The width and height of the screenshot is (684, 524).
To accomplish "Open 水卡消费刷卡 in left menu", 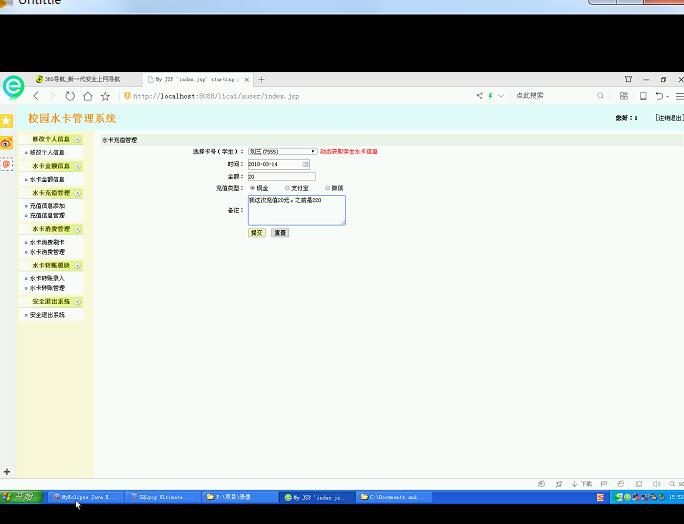I will tap(47, 242).
